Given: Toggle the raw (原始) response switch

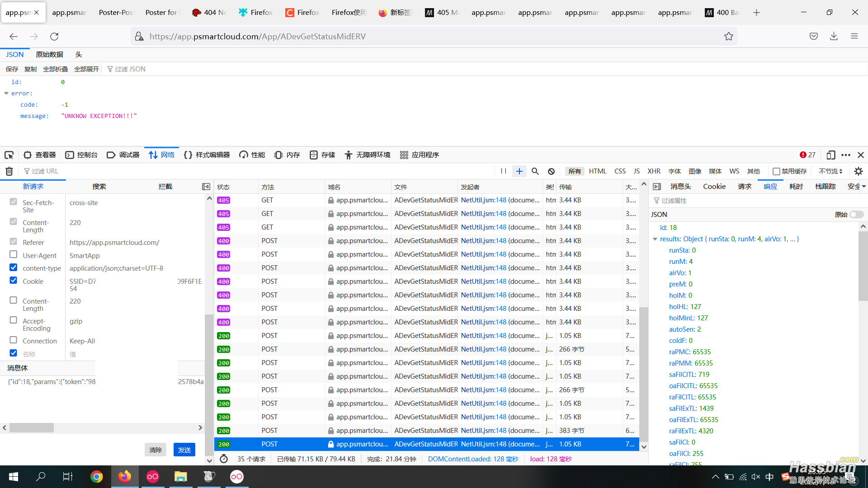Looking at the screenshot, I should (856, 215).
